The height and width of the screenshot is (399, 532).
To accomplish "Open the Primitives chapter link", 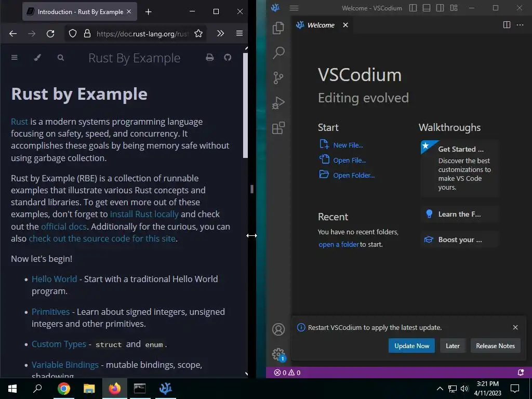I will tap(50, 312).
